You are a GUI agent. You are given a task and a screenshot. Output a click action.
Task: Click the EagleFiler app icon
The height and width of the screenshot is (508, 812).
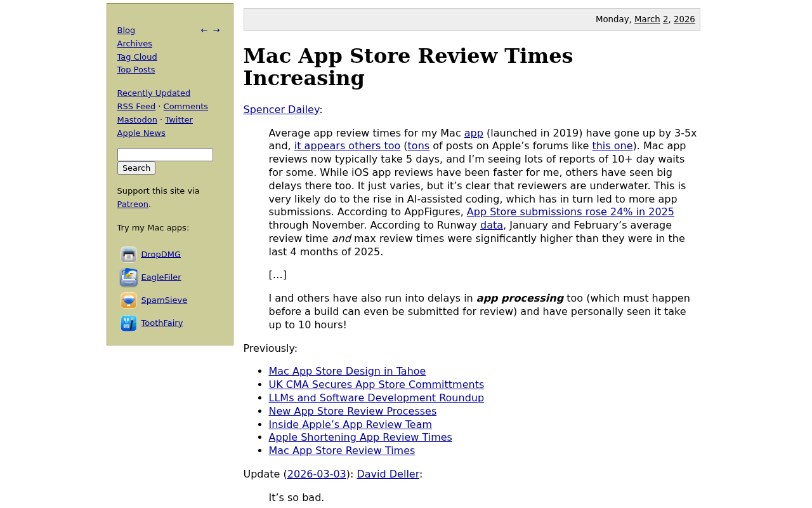pos(129,277)
